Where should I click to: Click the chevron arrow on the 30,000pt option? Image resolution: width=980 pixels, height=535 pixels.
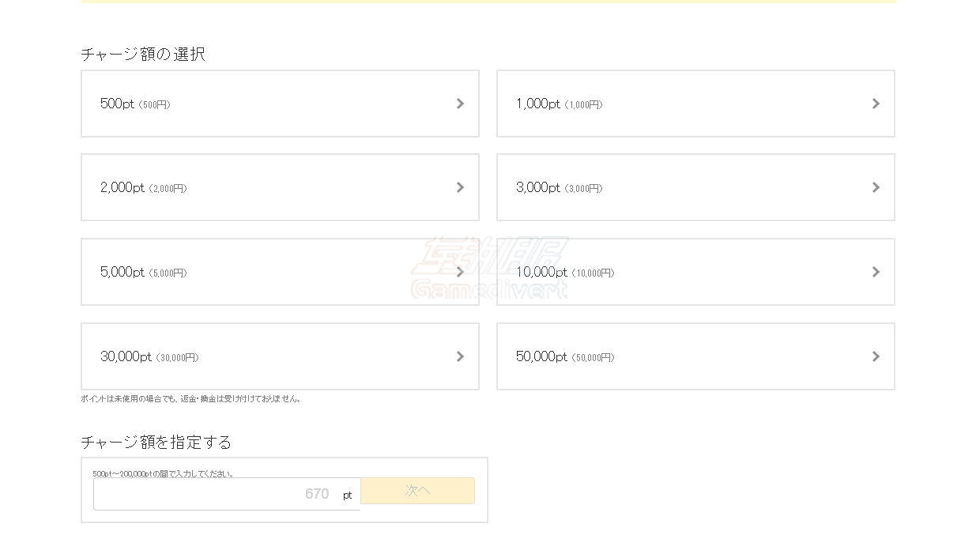[460, 356]
